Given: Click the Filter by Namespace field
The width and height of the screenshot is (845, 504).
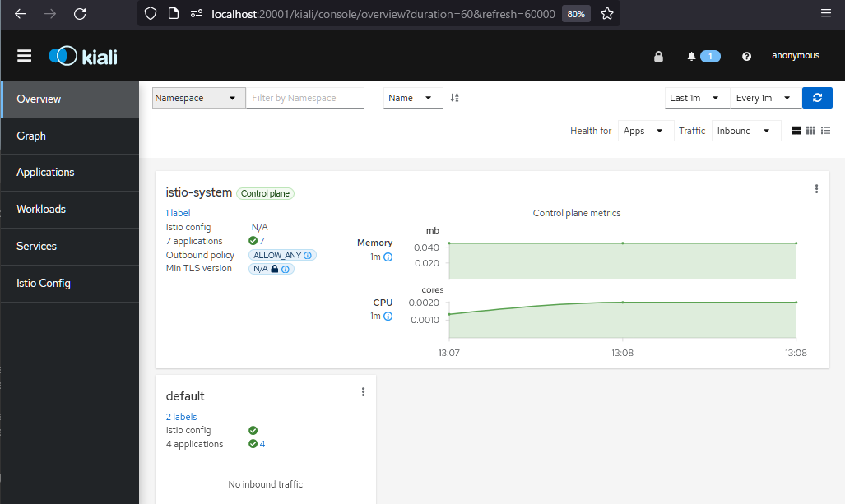Looking at the screenshot, I should (x=304, y=98).
